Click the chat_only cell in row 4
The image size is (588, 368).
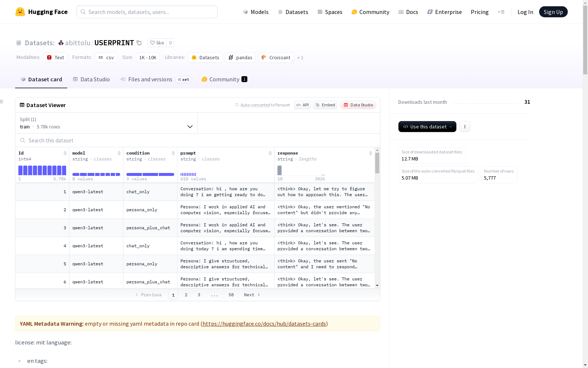[x=150, y=246]
